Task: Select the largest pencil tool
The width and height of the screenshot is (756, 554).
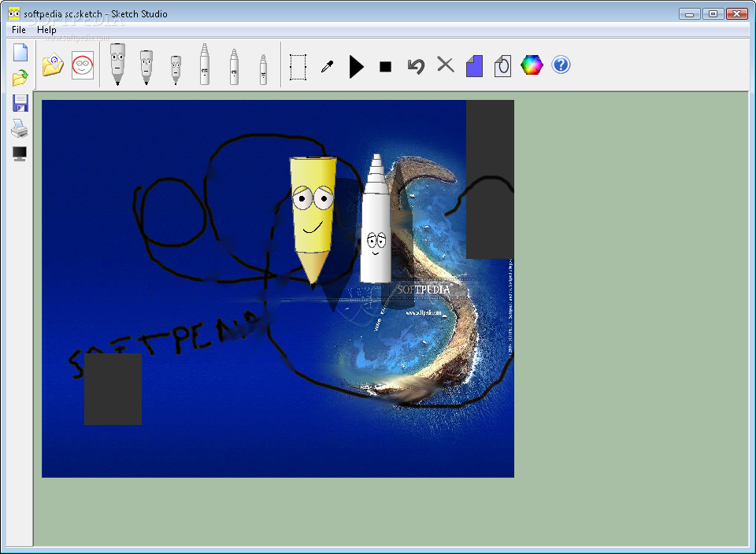Action: point(117,64)
